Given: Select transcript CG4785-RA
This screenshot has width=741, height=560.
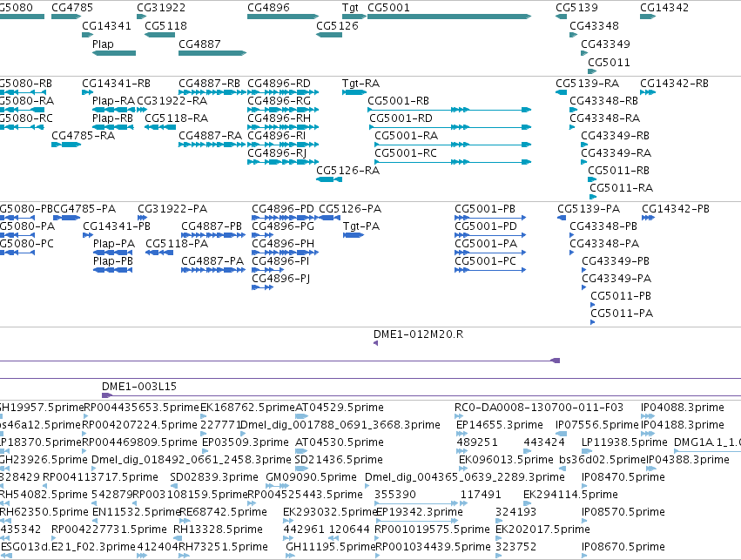Looking at the screenshot, I should pyautogui.click(x=66, y=144).
